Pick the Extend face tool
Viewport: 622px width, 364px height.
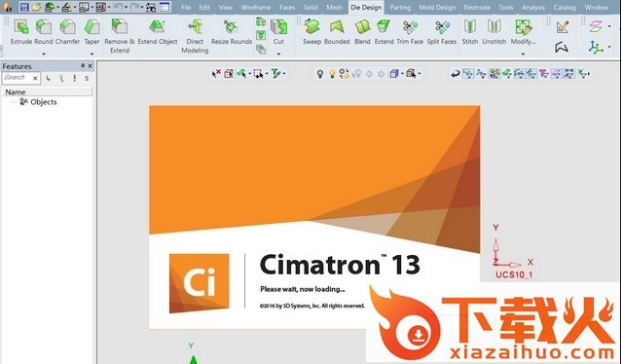[384, 32]
